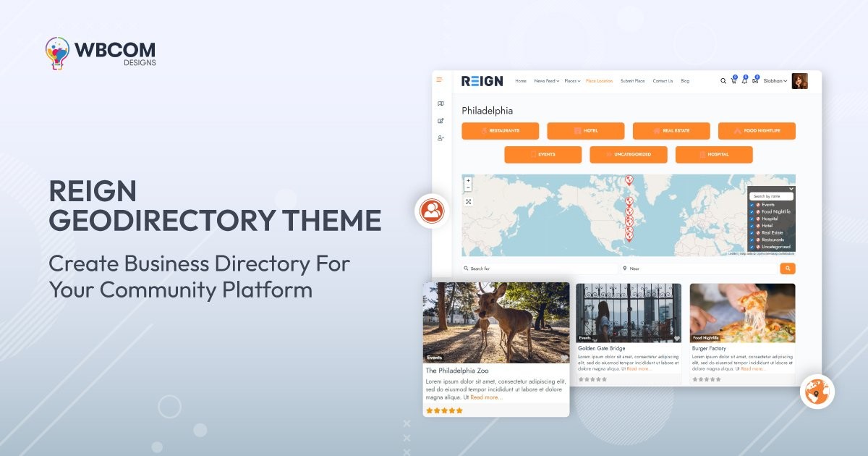Open header search magnifier icon

723,81
